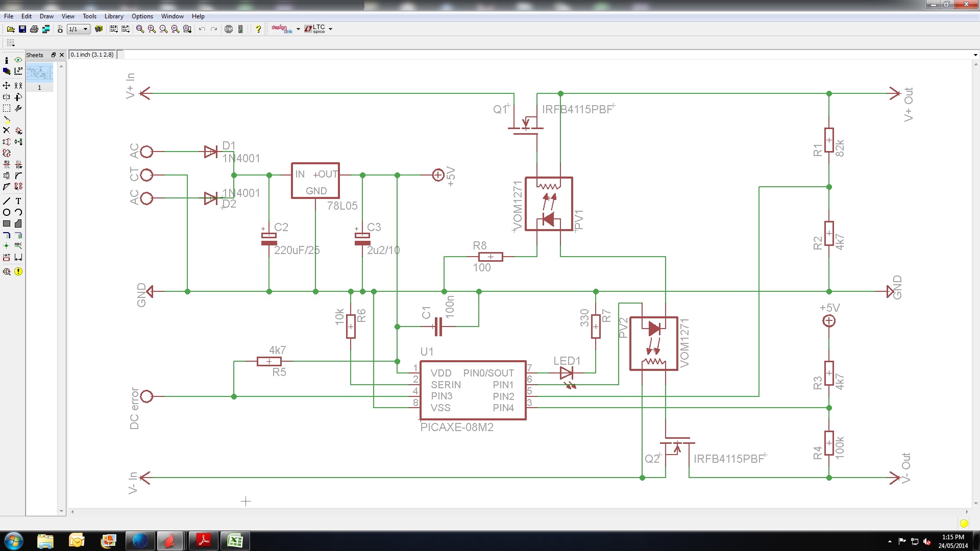Screen dimensions: 980x551
Task: Click the Redraw zoom icon
Action: tap(175, 29)
